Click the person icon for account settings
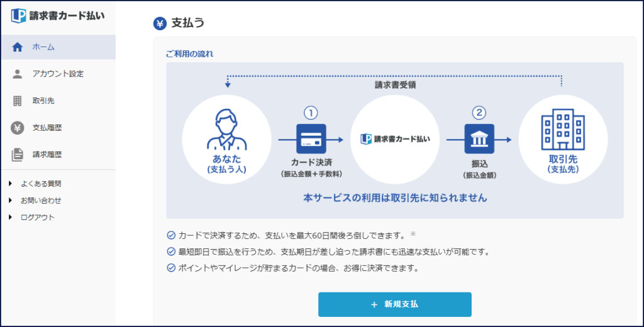This screenshot has height=327, width=644. tap(18, 74)
